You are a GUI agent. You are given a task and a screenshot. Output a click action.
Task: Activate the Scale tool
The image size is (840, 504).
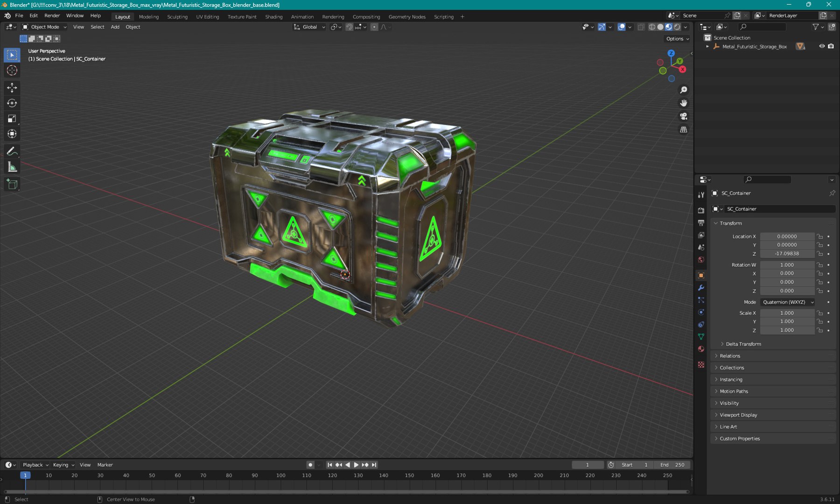tap(12, 119)
